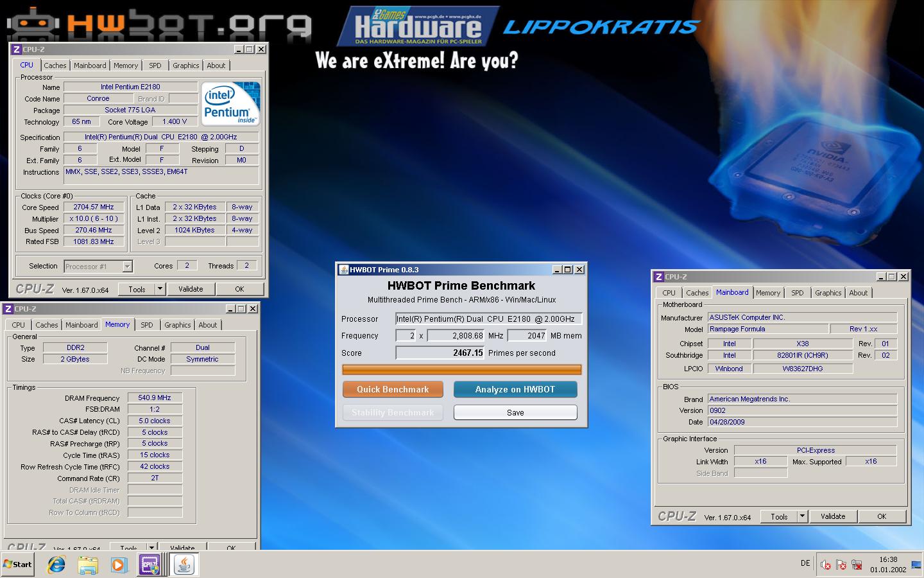Select Graphics tab in Mainboard CPU-Z window
Image resolution: width=924 pixels, height=578 pixels.
828,293
